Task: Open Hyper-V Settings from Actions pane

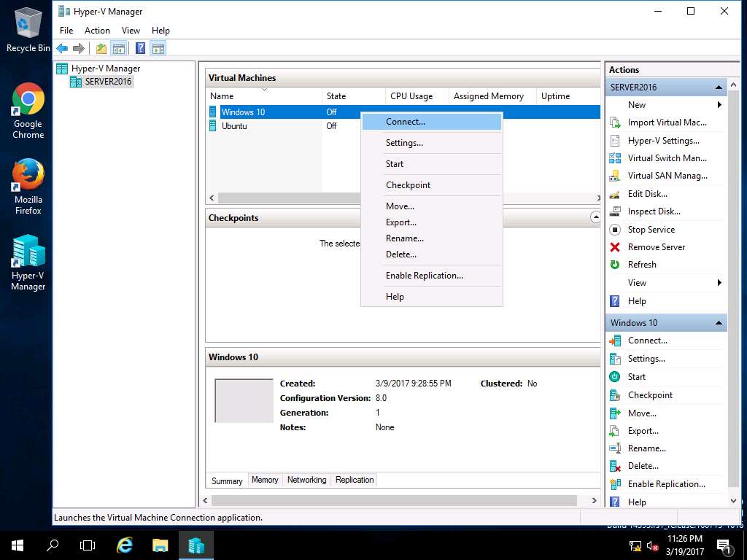Action: click(x=663, y=141)
